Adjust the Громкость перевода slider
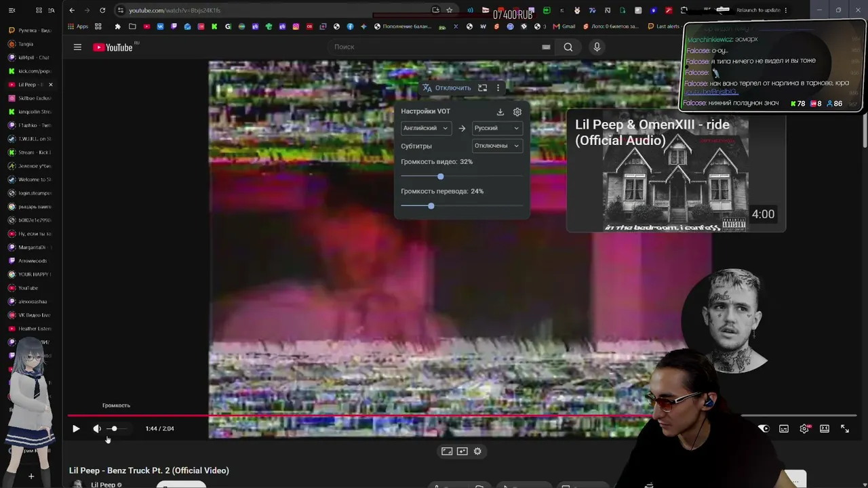868x488 pixels. [x=462, y=206]
